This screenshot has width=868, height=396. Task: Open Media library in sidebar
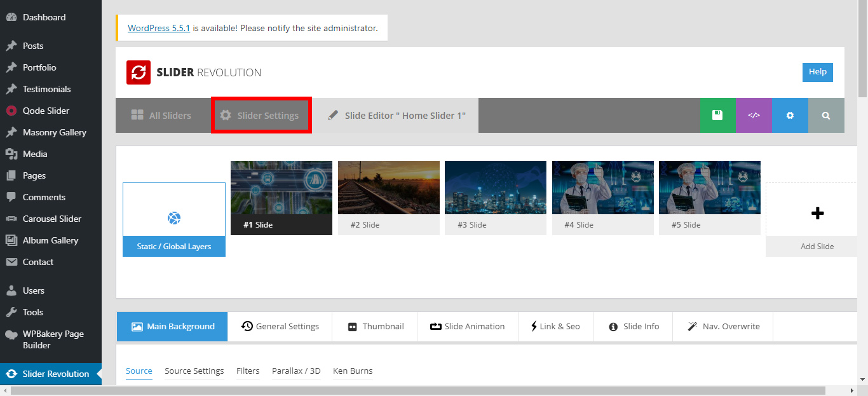[51, 154]
